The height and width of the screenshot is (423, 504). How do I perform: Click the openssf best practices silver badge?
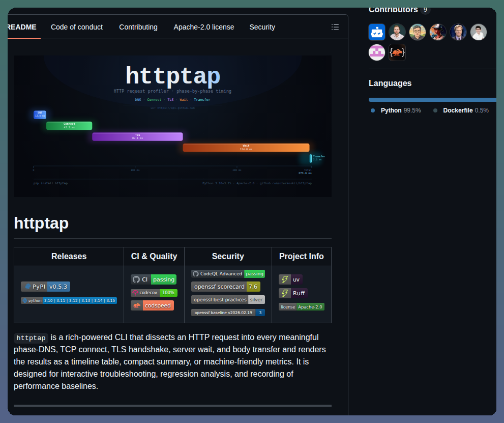pyautogui.click(x=228, y=300)
